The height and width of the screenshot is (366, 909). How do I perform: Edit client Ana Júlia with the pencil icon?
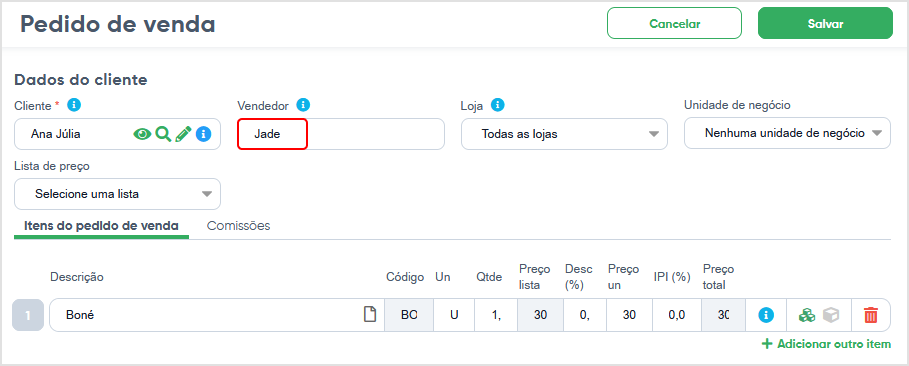tap(183, 135)
